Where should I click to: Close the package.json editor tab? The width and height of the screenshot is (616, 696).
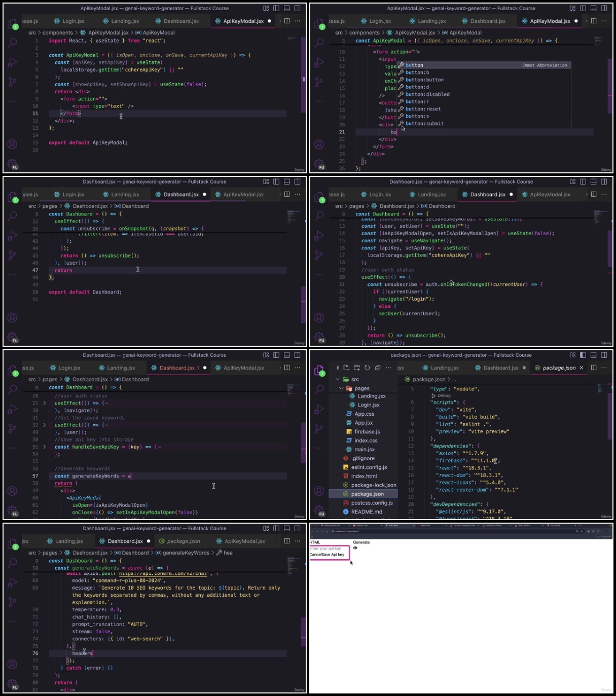582,368
